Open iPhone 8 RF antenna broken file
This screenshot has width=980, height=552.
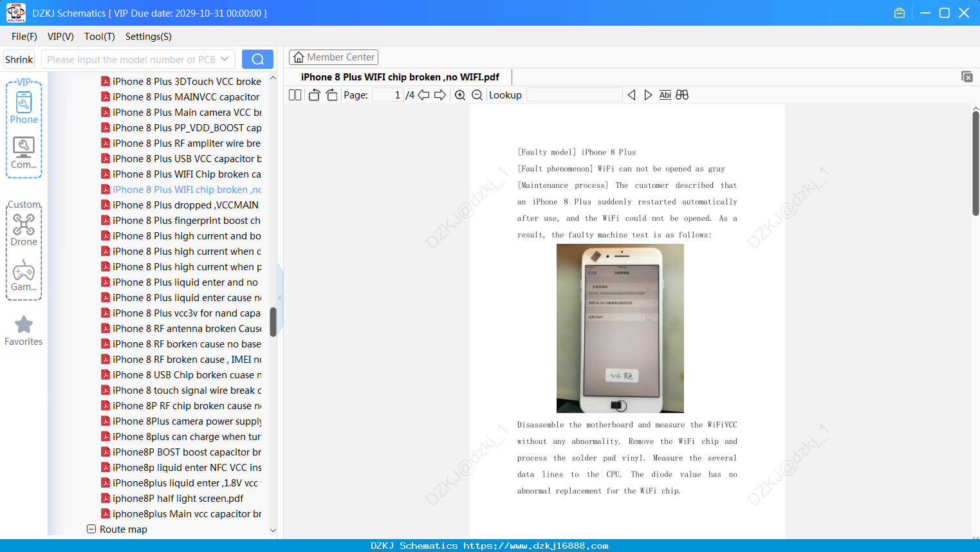[181, 328]
